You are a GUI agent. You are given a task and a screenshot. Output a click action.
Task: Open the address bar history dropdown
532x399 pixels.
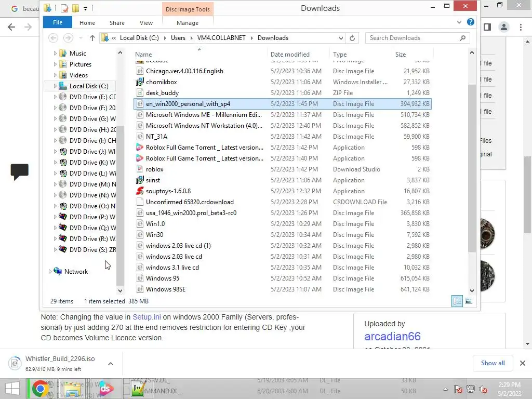[341, 38]
